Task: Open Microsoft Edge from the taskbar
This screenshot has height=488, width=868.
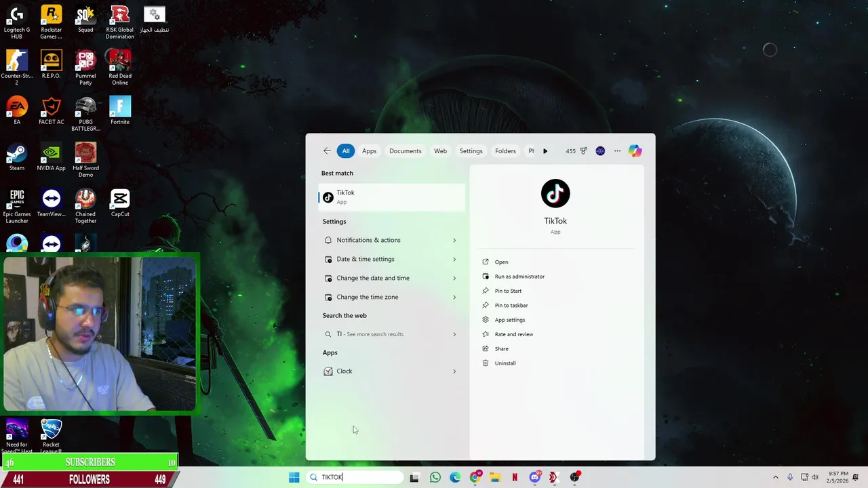Action: point(455,477)
